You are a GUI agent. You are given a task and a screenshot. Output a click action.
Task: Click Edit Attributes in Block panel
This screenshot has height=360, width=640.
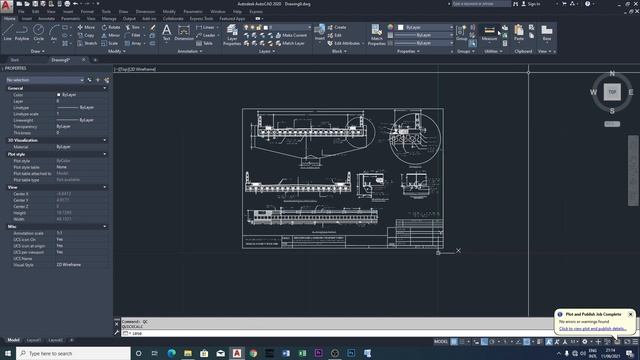(x=344, y=43)
